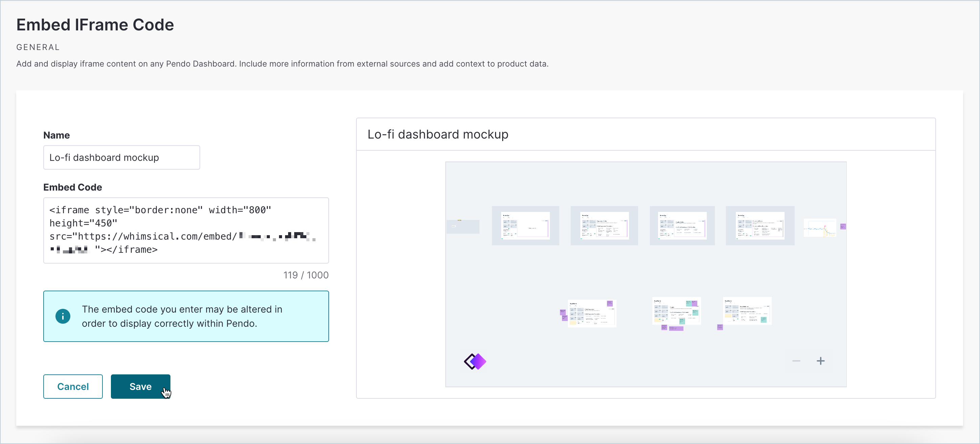Select first mockup frame in top row
This screenshot has width=980, height=444.
click(525, 225)
